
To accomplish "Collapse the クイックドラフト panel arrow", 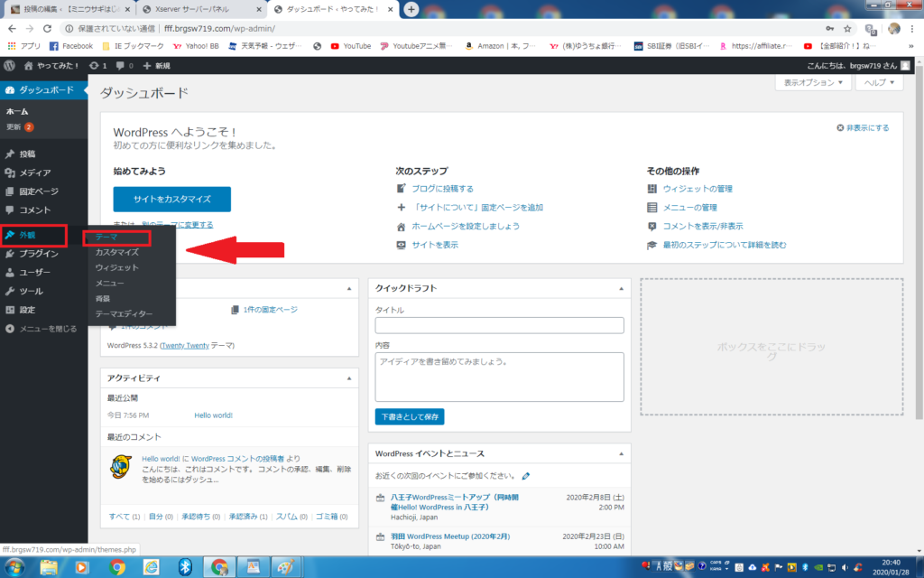I will 620,288.
